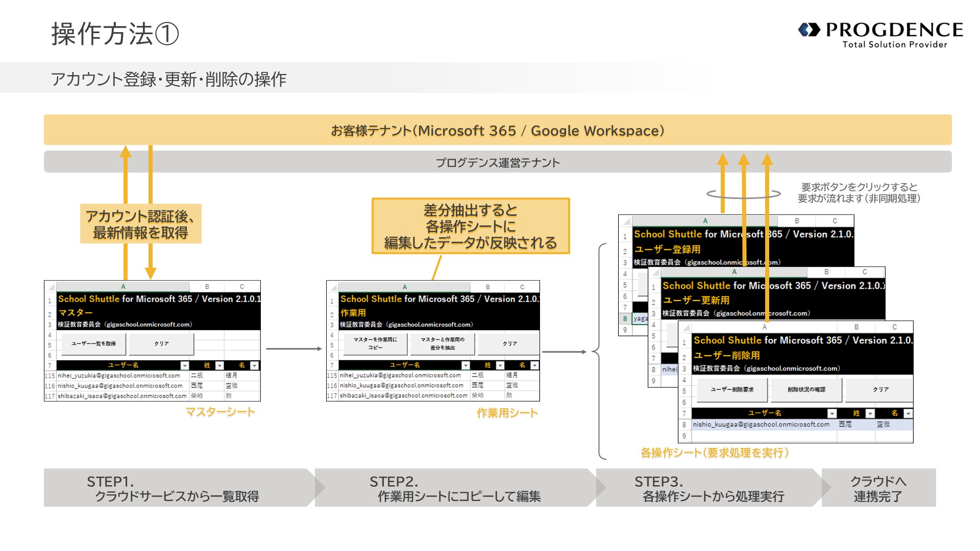This screenshot has height=551, width=980.
Task: Click shibazaki_isaoa email cell in 作業用 sheet
Action: pyautogui.click(x=405, y=396)
